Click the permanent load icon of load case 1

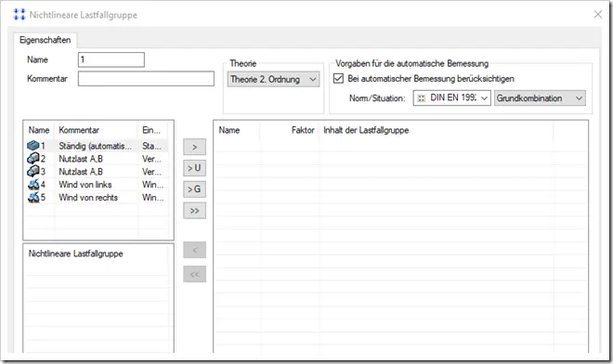[x=33, y=146]
